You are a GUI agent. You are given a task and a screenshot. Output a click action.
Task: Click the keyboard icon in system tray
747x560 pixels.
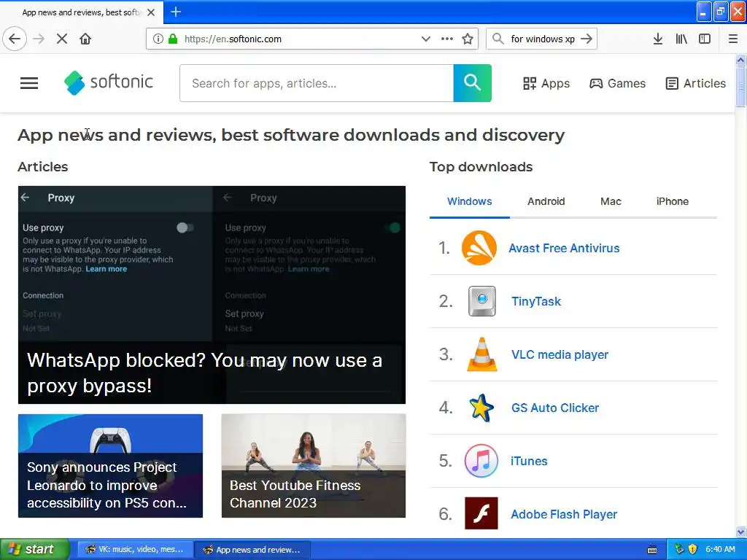pos(652,550)
